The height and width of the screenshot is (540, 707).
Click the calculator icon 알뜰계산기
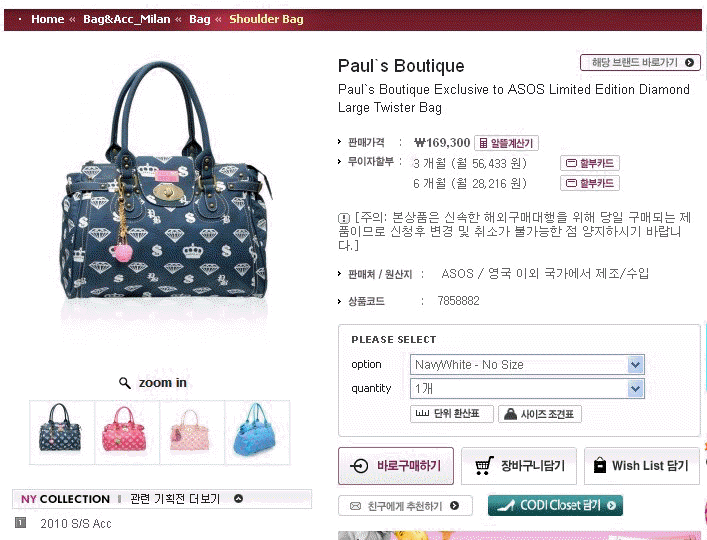pos(483,143)
